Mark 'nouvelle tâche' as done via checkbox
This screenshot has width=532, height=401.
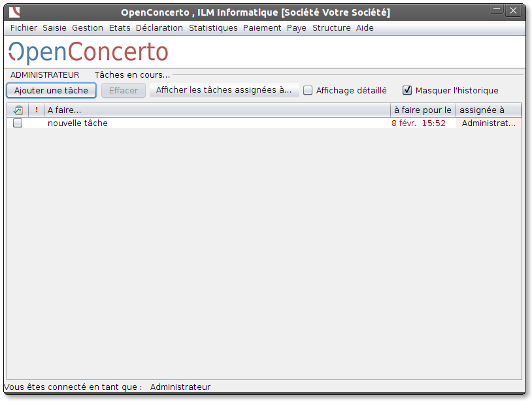(x=18, y=123)
